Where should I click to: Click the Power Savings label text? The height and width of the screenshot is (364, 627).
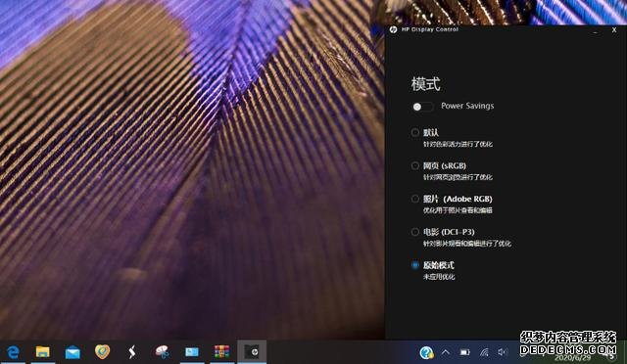[467, 106]
